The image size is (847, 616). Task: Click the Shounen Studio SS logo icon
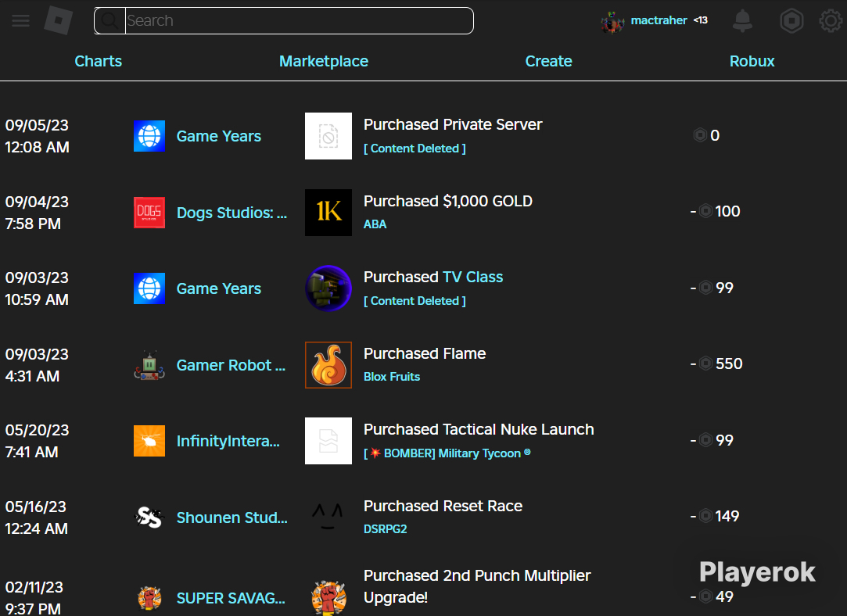[149, 518]
